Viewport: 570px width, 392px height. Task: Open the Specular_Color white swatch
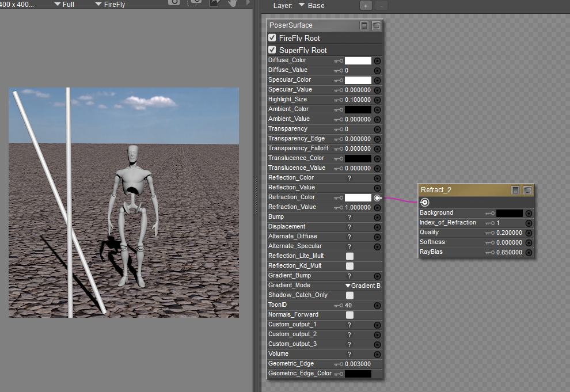[x=358, y=80]
